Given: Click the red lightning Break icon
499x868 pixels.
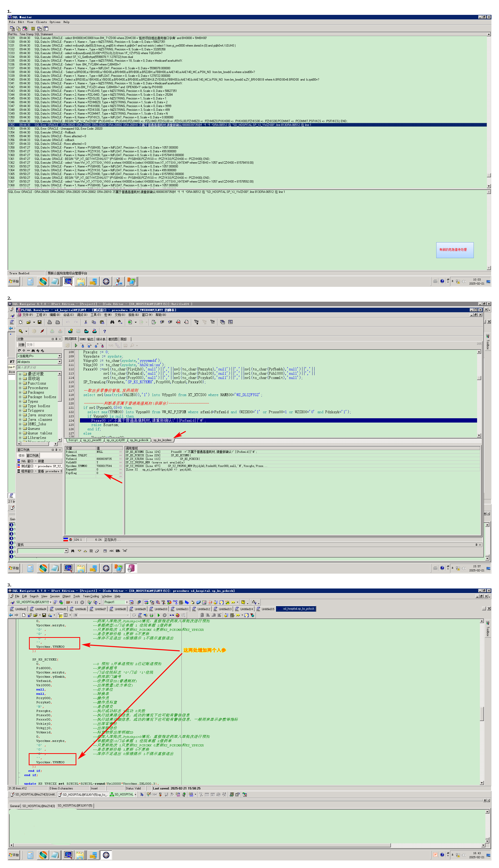Looking at the screenshot, I should point(42,331).
